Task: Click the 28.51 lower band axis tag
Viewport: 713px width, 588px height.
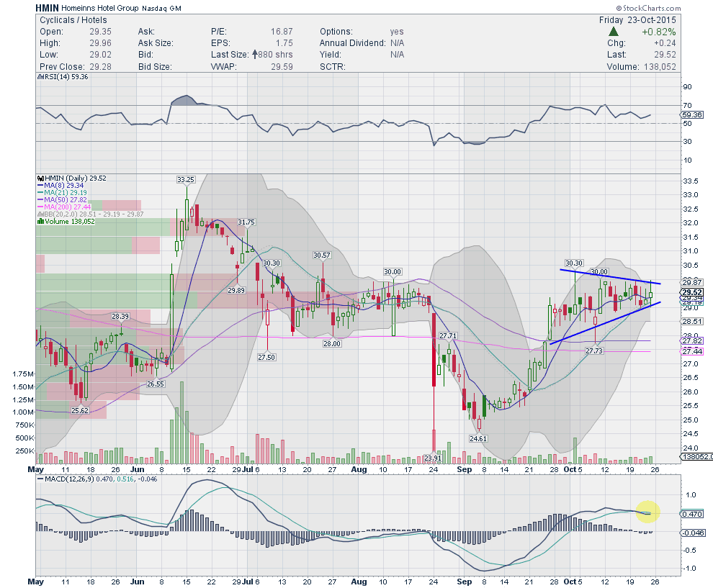Action: pos(692,321)
